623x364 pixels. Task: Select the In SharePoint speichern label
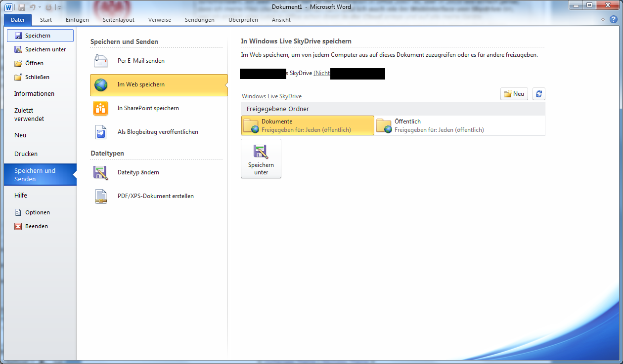tap(148, 108)
